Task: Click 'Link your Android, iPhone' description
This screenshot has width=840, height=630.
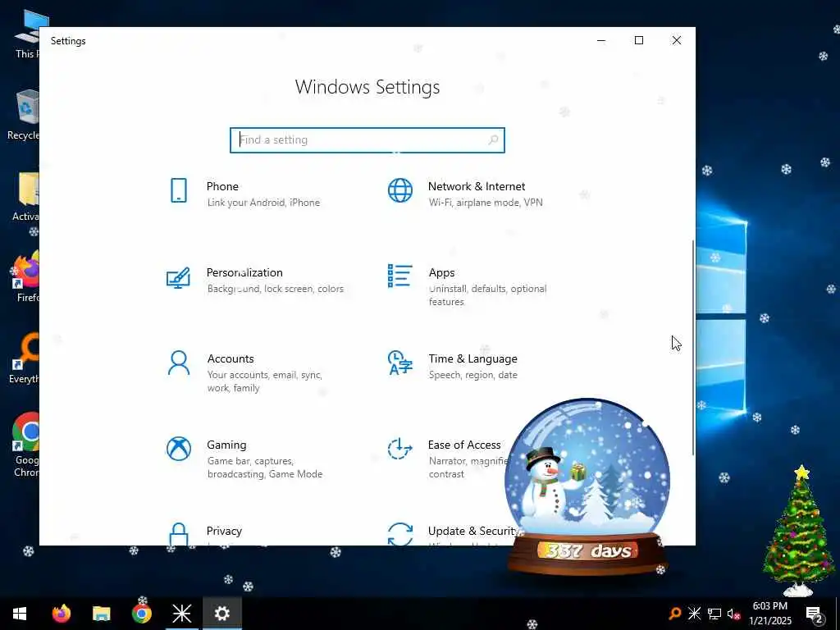Action: (x=263, y=203)
